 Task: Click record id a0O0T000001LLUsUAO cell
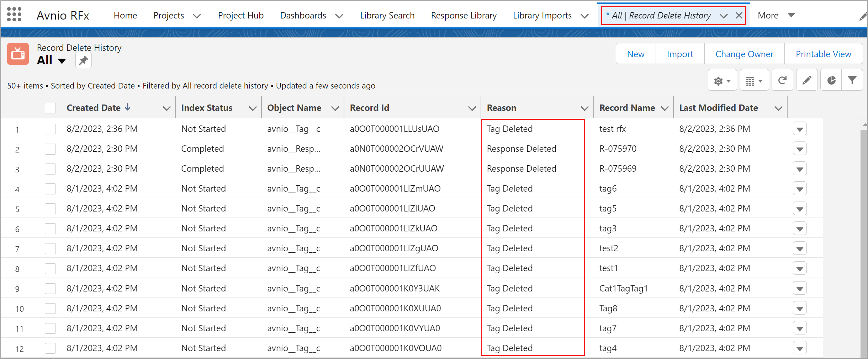tap(395, 129)
